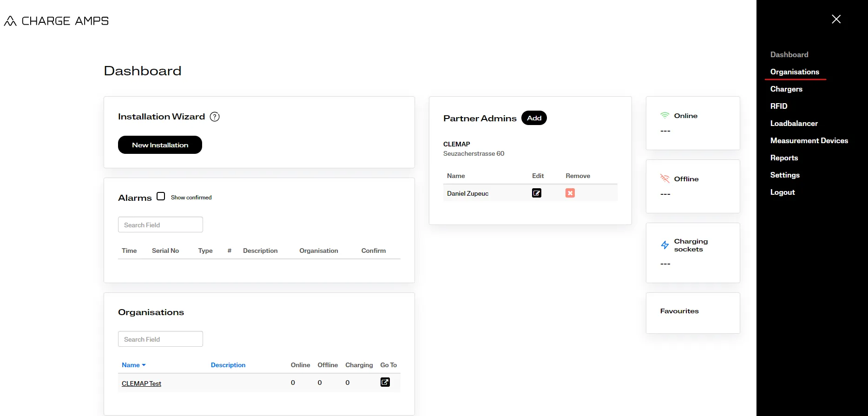Click the Daniel Zupeuc name cell

tap(467, 193)
